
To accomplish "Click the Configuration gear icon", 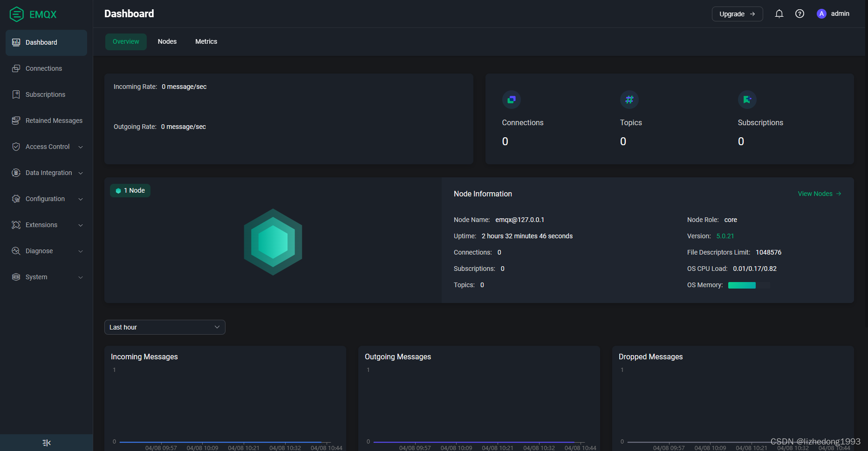I will click(16, 199).
